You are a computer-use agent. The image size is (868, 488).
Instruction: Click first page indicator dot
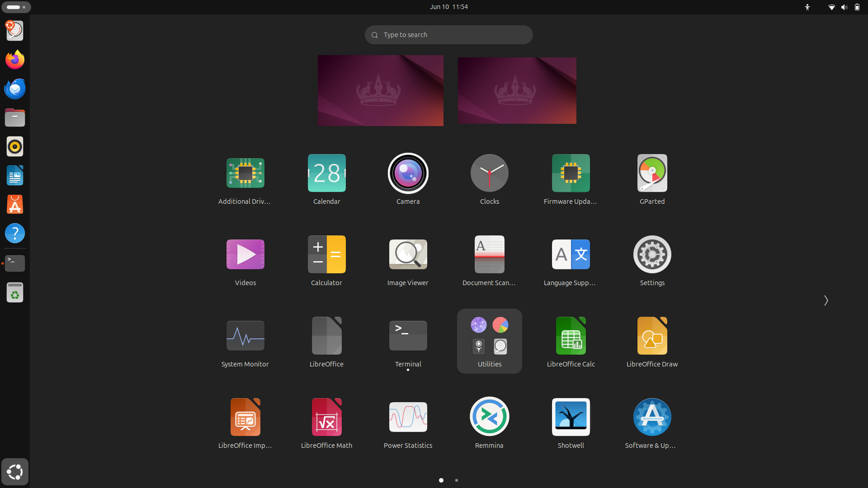(x=441, y=480)
